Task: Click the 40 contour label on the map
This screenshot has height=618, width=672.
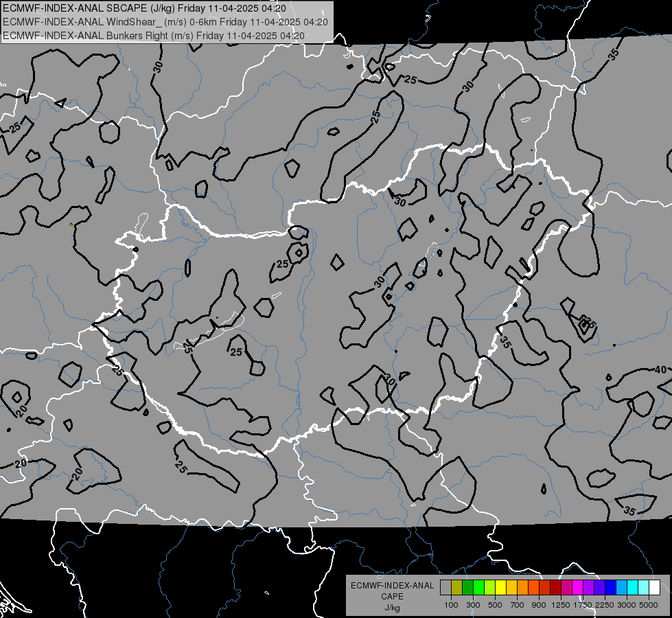Action: 660,369
